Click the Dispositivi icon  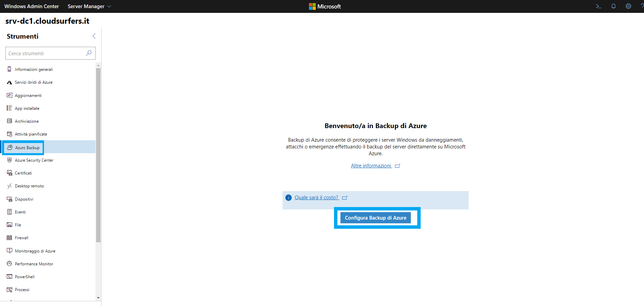pos(9,199)
